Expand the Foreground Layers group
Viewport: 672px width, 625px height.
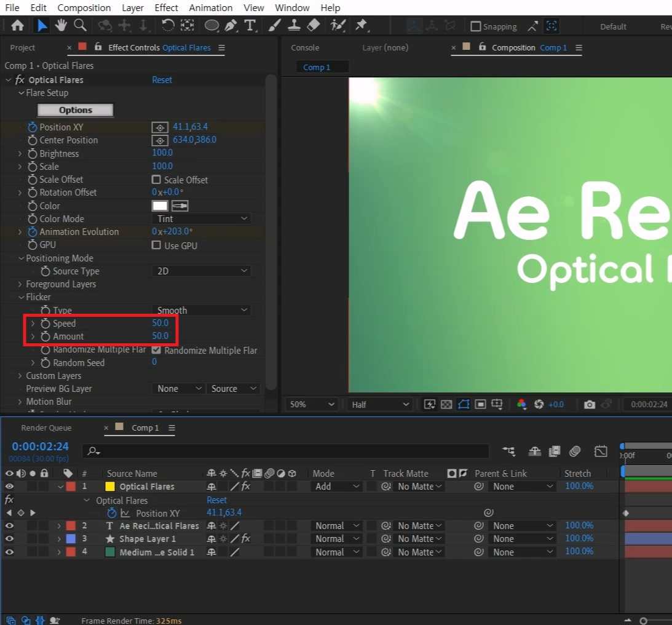pos(20,284)
